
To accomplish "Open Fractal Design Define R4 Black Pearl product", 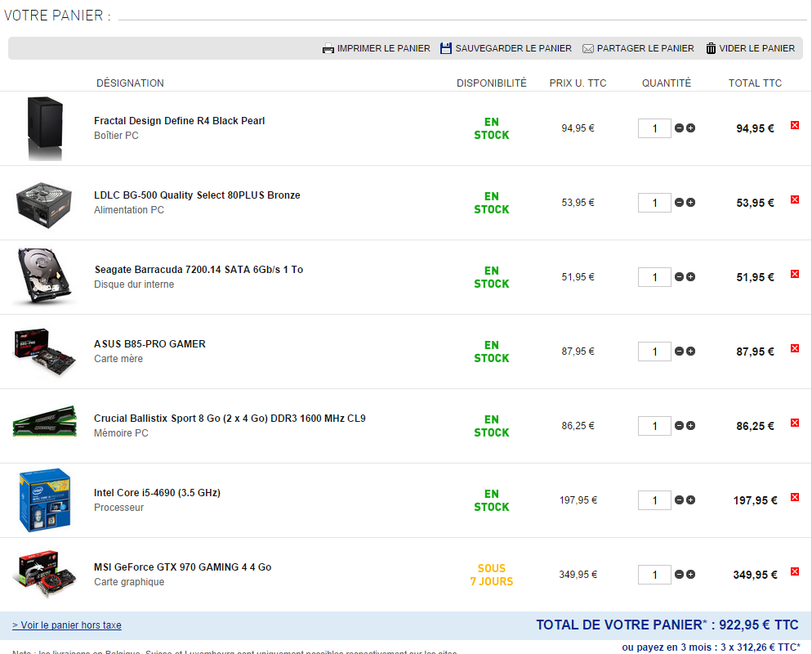I will pos(179,121).
